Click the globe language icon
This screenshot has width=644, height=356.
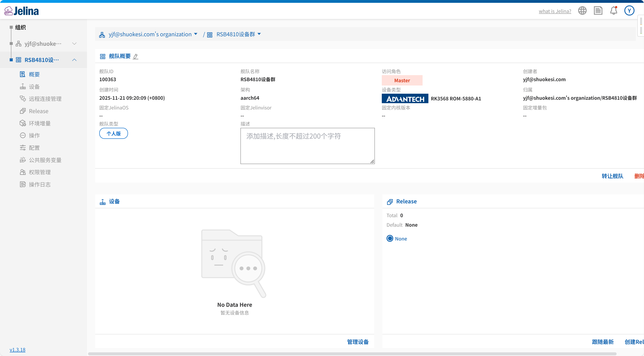pos(582,11)
